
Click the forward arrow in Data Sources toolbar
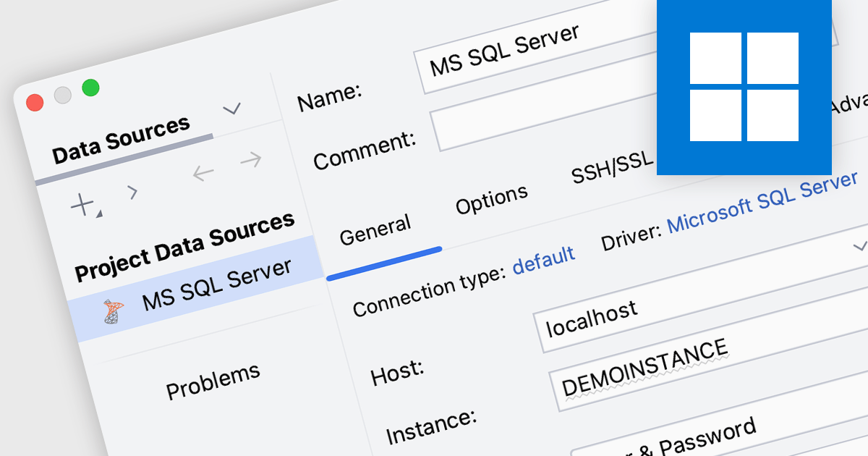pyautogui.click(x=250, y=159)
